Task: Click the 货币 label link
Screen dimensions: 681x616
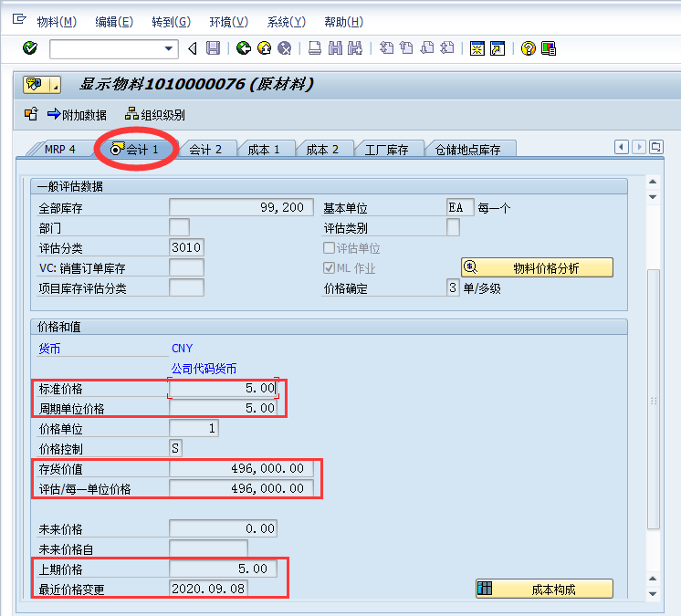Action: pyautogui.click(x=49, y=349)
